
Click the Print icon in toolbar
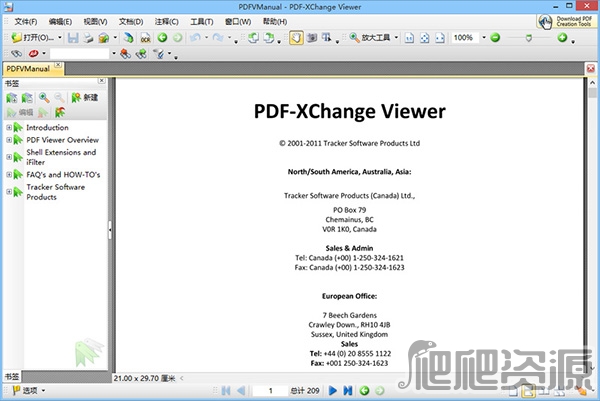click(x=88, y=37)
